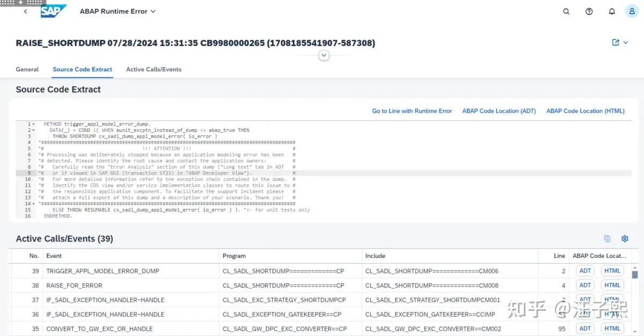The width and height of the screenshot is (644, 336).
Task: Open table settings with the gear icon
Action: tap(624, 238)
